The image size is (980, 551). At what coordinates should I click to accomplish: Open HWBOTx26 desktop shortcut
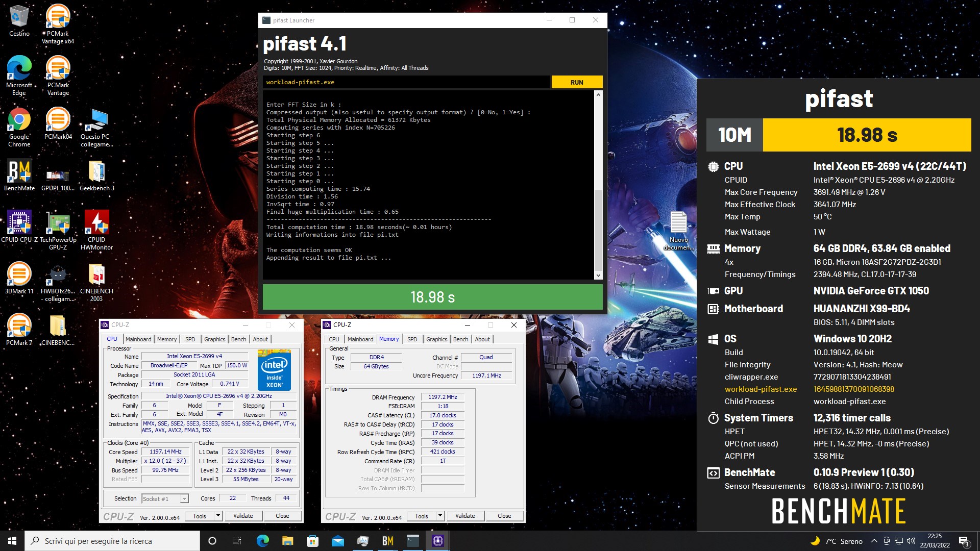pyautogui.click(x=58, y=282)
